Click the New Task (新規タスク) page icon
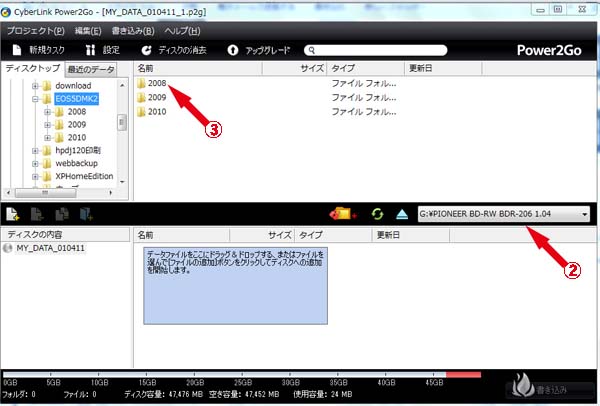 click(x=16, y=50)
